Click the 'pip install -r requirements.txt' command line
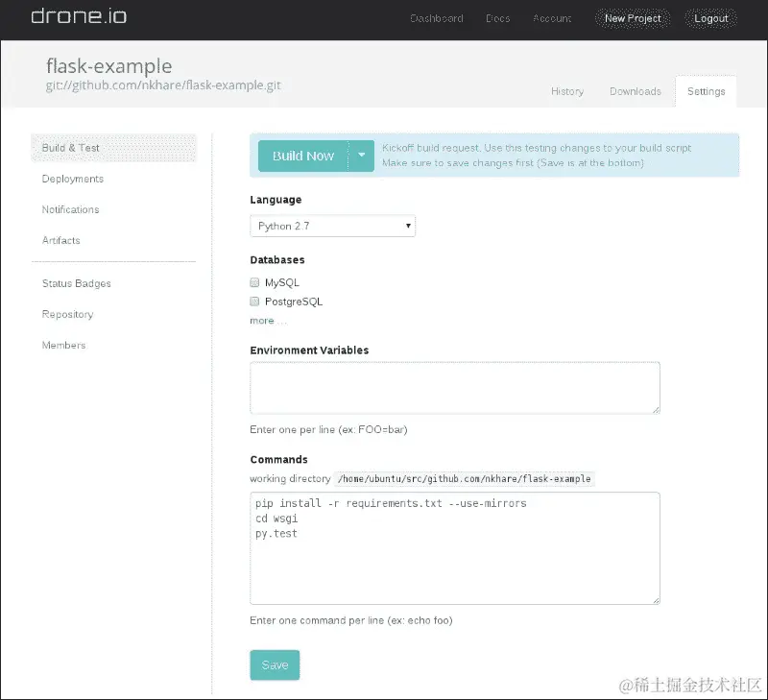768x700 pixels. (x=391, y=503)
